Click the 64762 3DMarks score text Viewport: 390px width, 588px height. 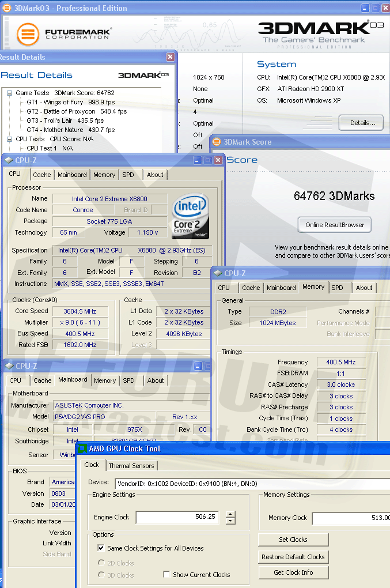click(334, 196)
